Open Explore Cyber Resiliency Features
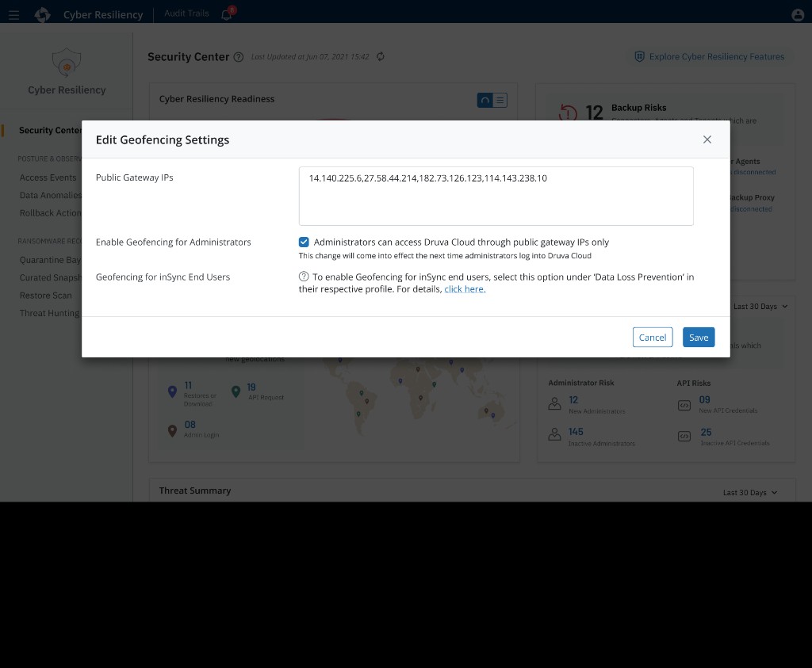The image size is (812, 668). 710,56
